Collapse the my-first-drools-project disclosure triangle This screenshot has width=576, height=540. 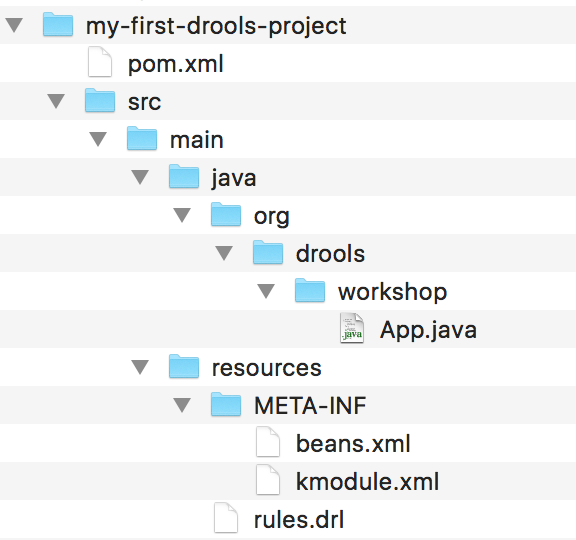(14, 25)
